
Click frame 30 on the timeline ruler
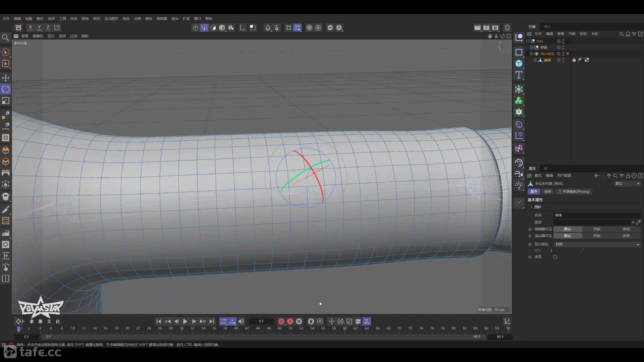click(181, 328)
